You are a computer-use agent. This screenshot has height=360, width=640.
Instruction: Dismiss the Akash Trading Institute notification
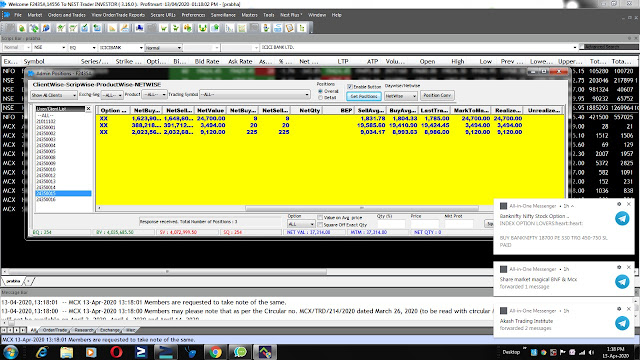click(x=629, y=309)
